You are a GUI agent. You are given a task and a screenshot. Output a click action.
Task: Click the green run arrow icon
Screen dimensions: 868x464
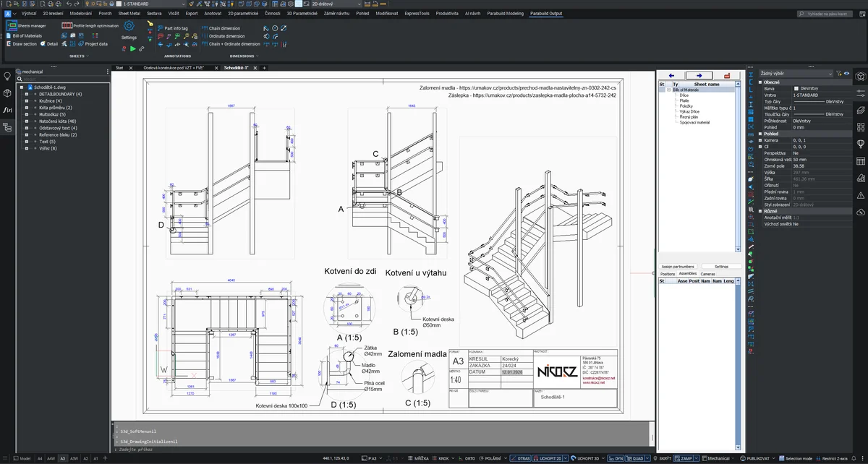coord(132,48)
